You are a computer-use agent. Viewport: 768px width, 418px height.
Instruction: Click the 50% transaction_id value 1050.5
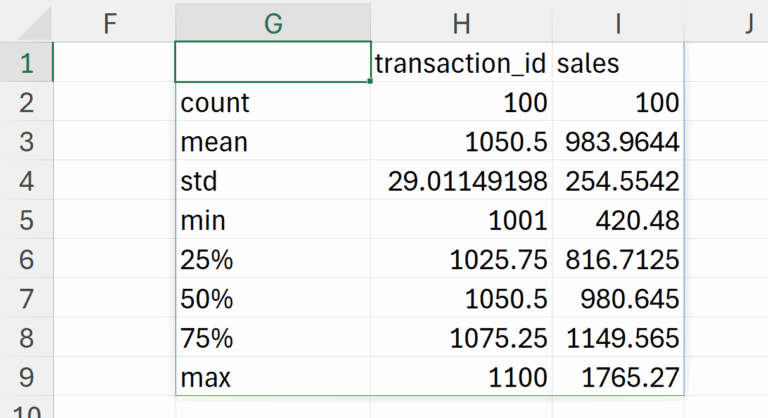click(461, 300)
